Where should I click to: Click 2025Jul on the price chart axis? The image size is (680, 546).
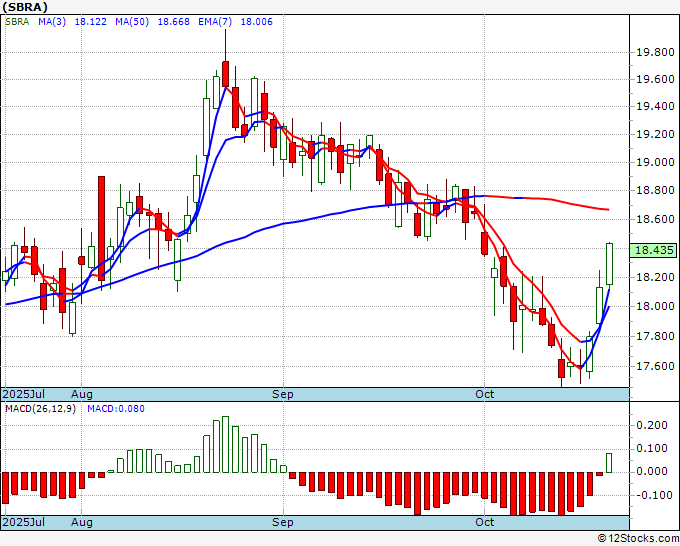[x=24, y=394]
